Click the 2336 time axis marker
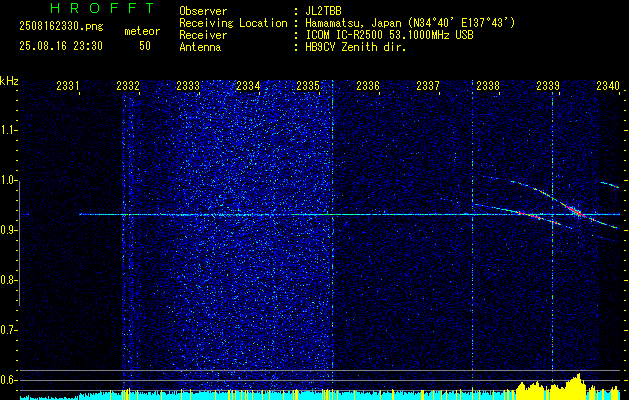 click(368, 86)
